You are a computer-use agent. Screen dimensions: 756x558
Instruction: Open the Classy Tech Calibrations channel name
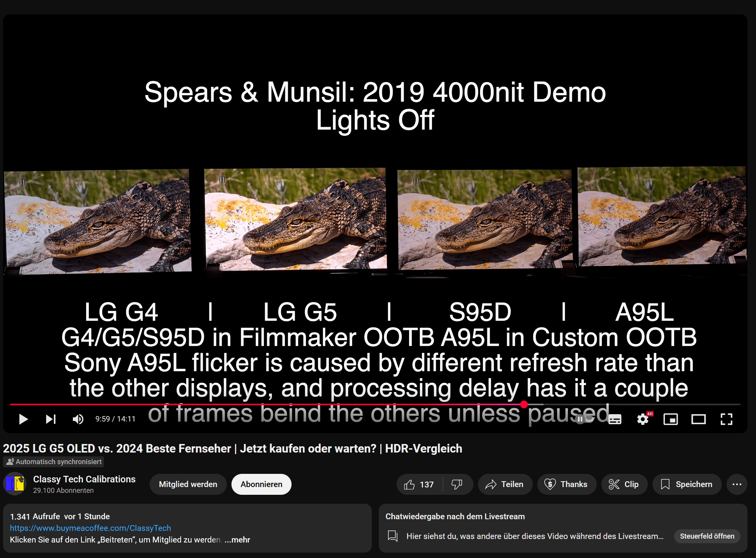[x=84, y=479]
